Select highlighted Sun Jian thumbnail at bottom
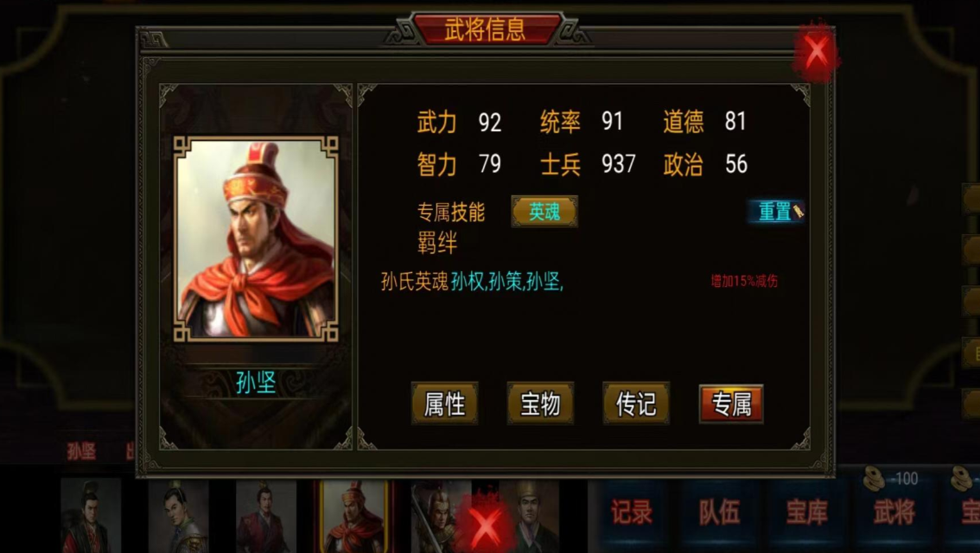Viewport: 980px width, 553px height. point(353,516)
